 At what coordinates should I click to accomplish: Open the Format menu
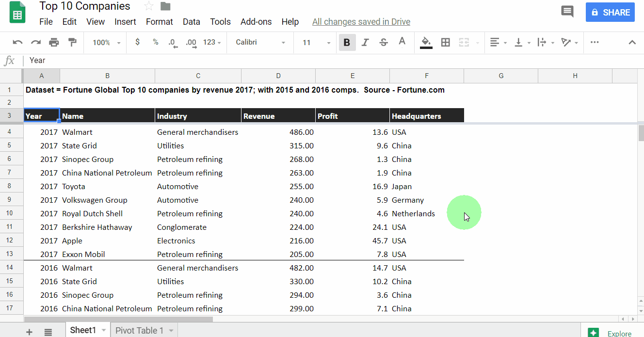159,22
